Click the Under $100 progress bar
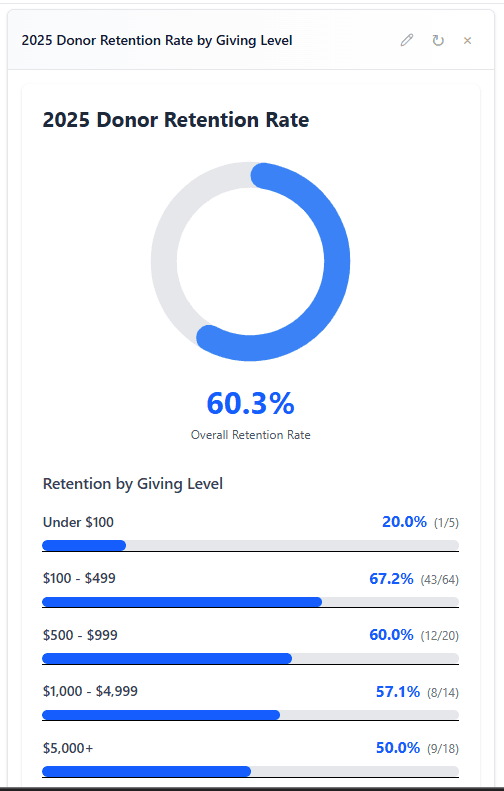Image resolution: width=504 pixels, height=791 pixels. click(x=250, y=545)
